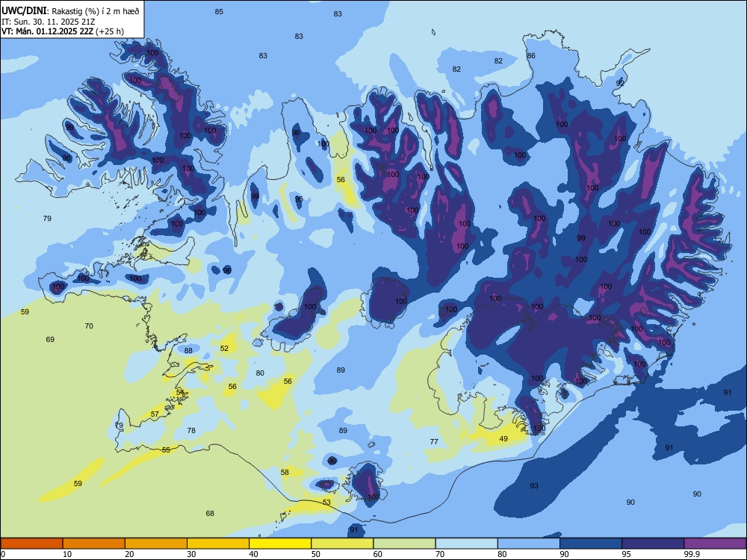Image resolution: width=747 pixels, height=560 pixels.
Task: Click the humidity value 77 on the map
Action: 434,441
